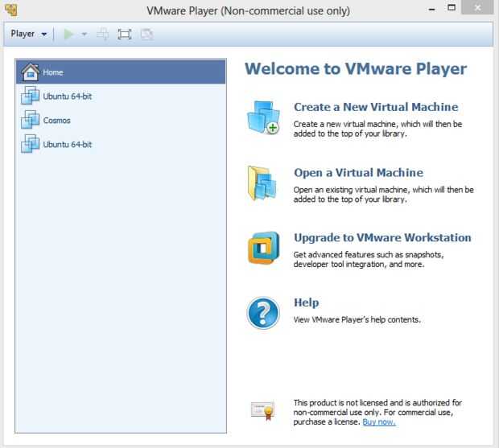Screen dimensions: 499x448
Task: Open the Player menu dropdown
Action: pos(29,34)
